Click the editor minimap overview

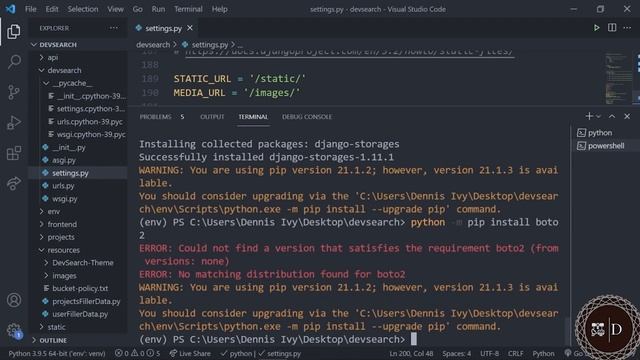tap(619, 78)
